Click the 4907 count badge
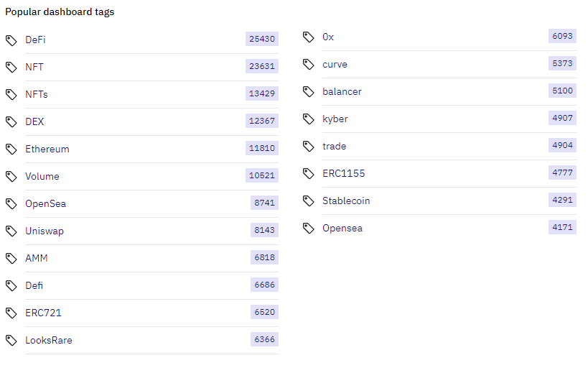 [562, 118]
